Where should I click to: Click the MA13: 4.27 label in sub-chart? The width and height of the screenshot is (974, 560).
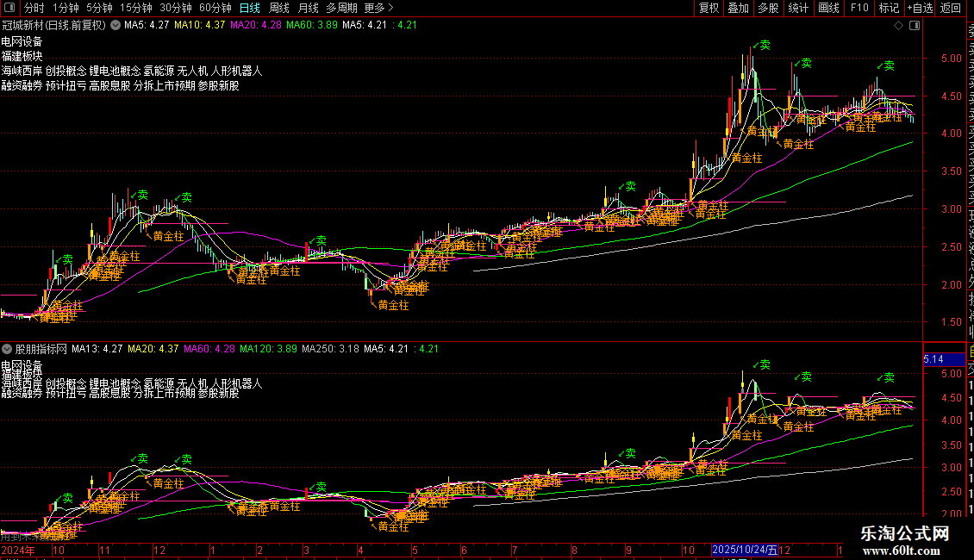tap(97, 349)
